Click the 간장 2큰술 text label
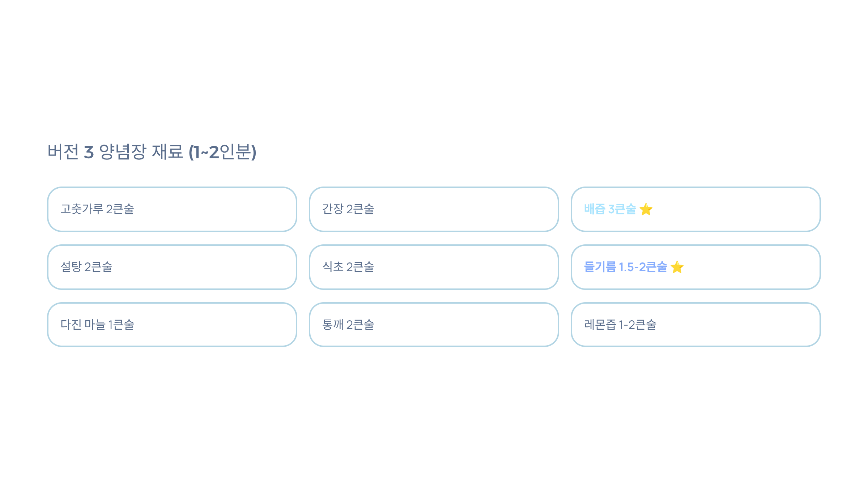 (348, 209)
